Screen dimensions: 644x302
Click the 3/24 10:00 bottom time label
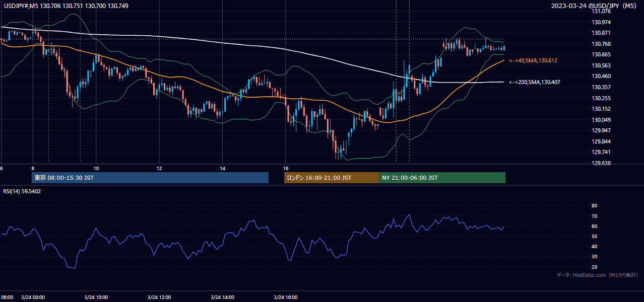[x=96, y=297]
